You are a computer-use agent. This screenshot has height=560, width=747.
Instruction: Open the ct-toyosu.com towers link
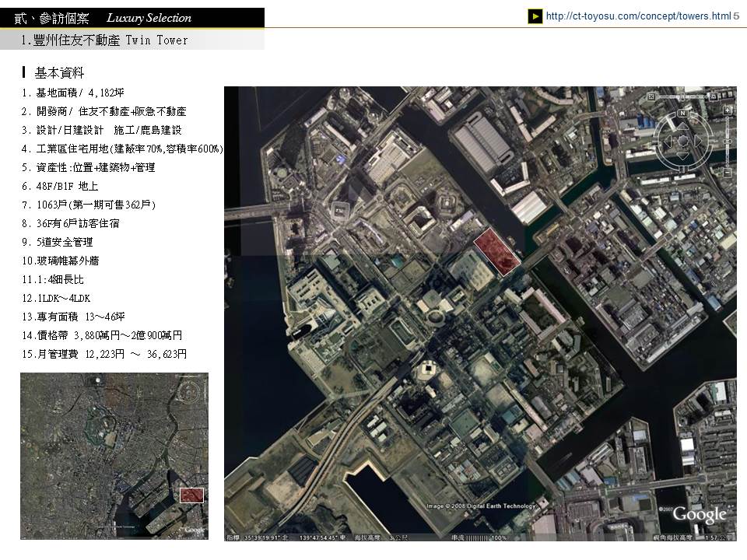tap(638, 16)
